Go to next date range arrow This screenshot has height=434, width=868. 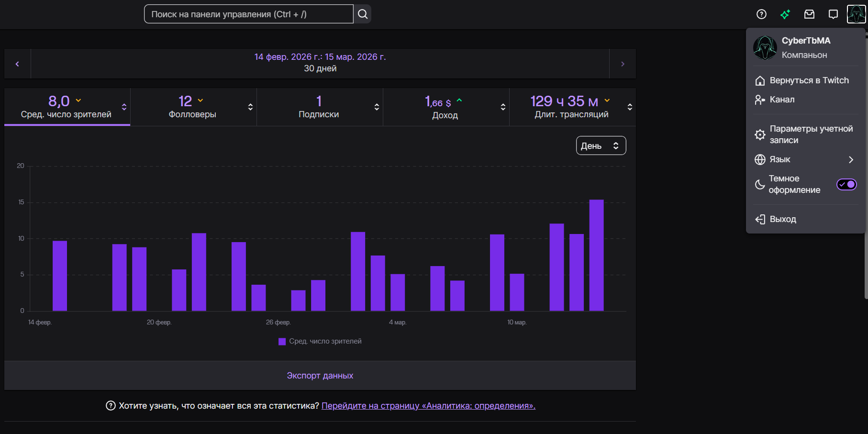pos(623,64)
